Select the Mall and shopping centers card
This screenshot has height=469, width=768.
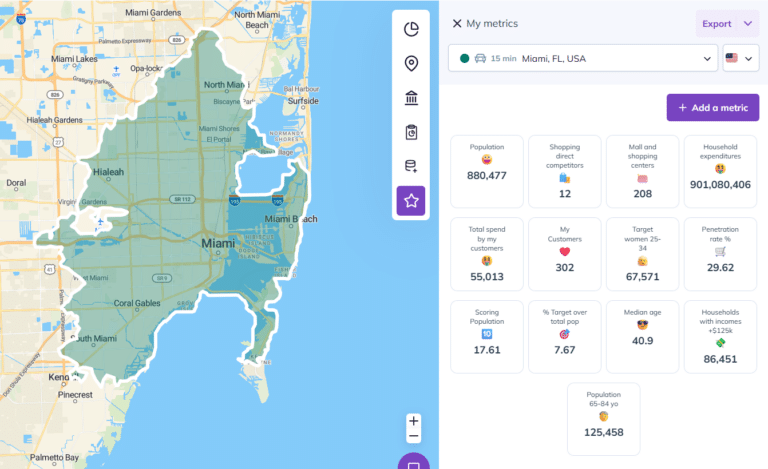643,171
